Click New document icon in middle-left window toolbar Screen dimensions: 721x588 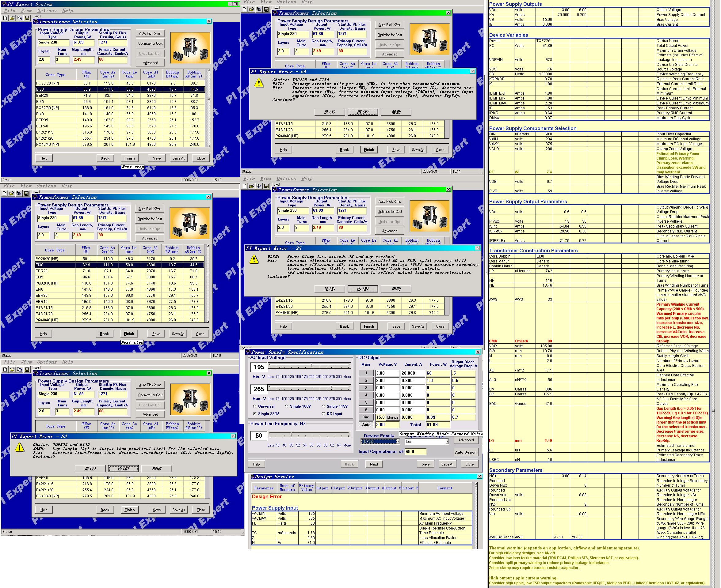[4, 194]
